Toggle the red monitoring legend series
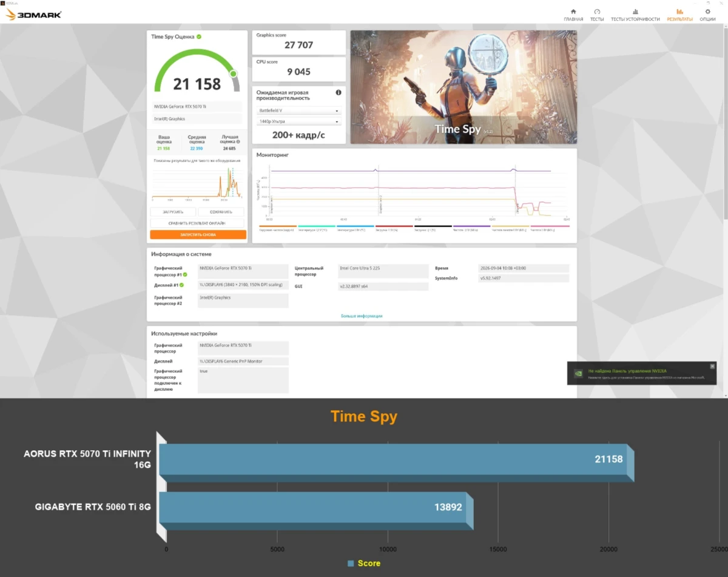The image size is (728, 577). pyautogui.click(x=393, y=227)
